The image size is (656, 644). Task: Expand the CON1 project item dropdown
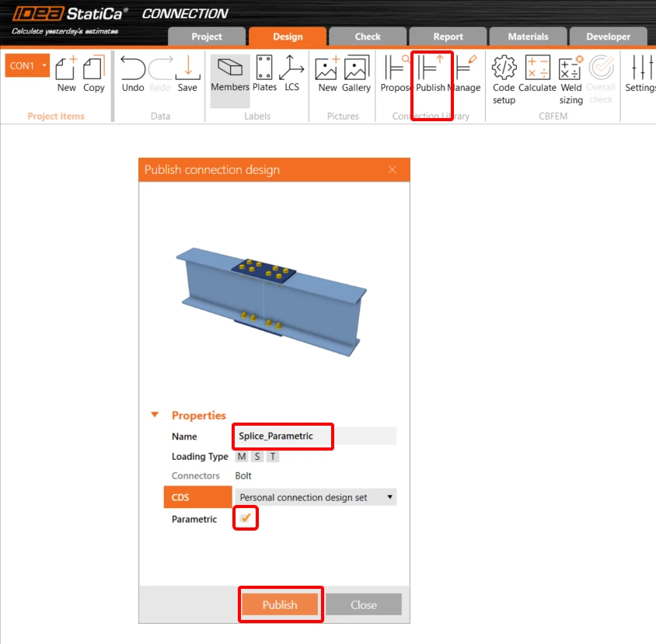coord(44,65)
